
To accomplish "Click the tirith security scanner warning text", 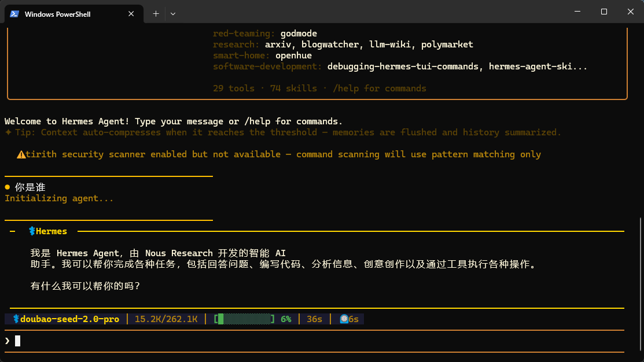I will point(284,155).
